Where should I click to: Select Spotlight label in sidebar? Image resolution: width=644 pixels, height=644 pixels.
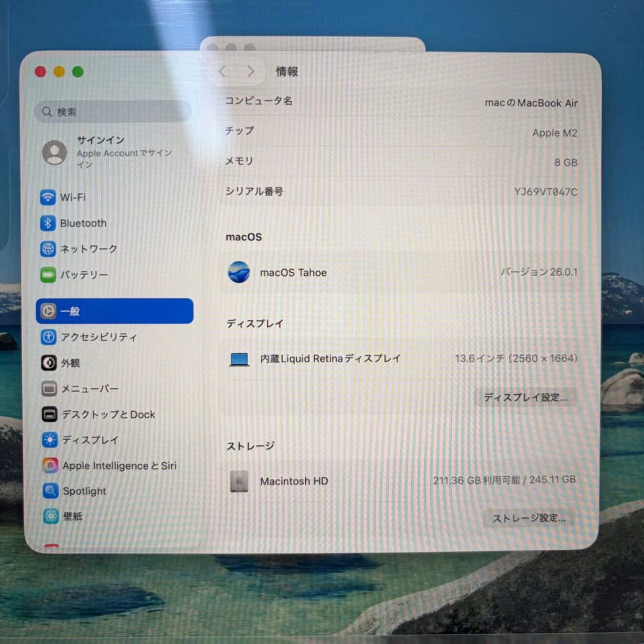coord(84,491)
